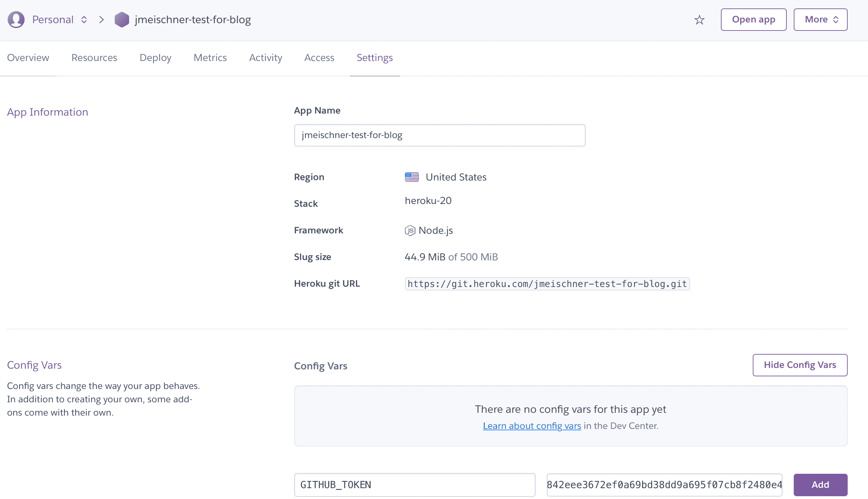The image size is (868, 499).
Task: Follow the Learn about config vars link
Action: [532, 426]
